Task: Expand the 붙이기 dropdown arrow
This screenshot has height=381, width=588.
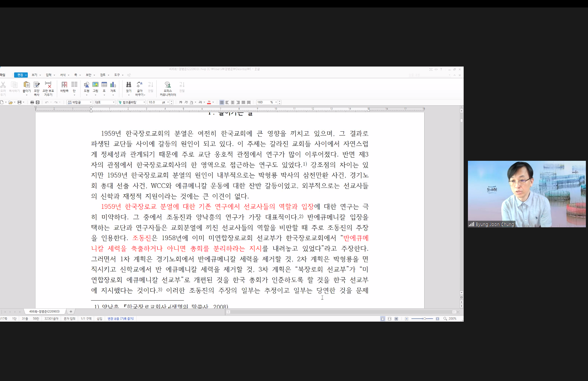Action: (x=27, y=95)
